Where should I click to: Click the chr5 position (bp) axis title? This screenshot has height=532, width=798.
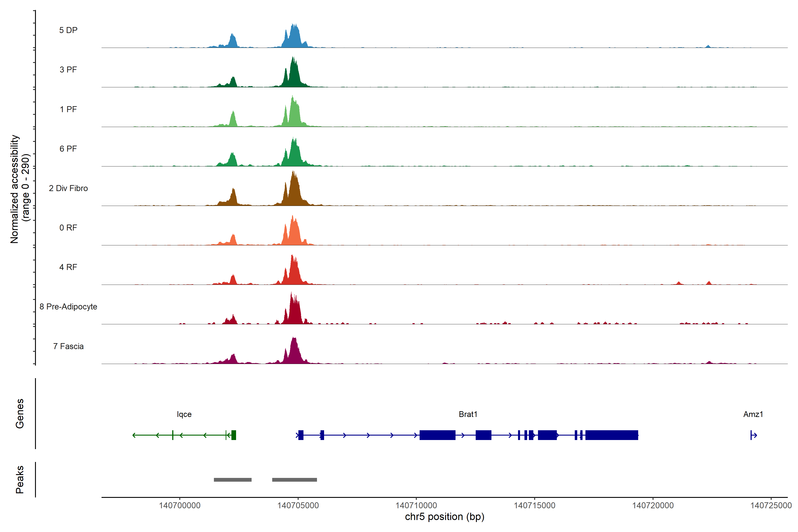(444, 517)
